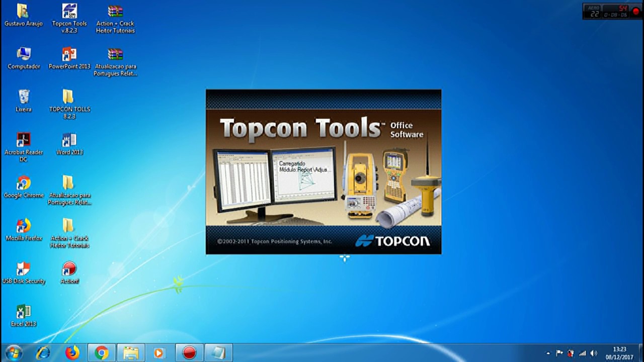Open the Gustavo Araujo user folder icon
This screenshot has height=362, width=644.
pos(23,16)
